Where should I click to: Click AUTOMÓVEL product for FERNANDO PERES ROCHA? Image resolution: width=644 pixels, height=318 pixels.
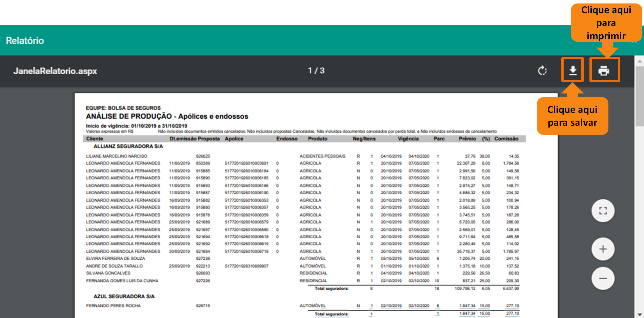(313, 306)
